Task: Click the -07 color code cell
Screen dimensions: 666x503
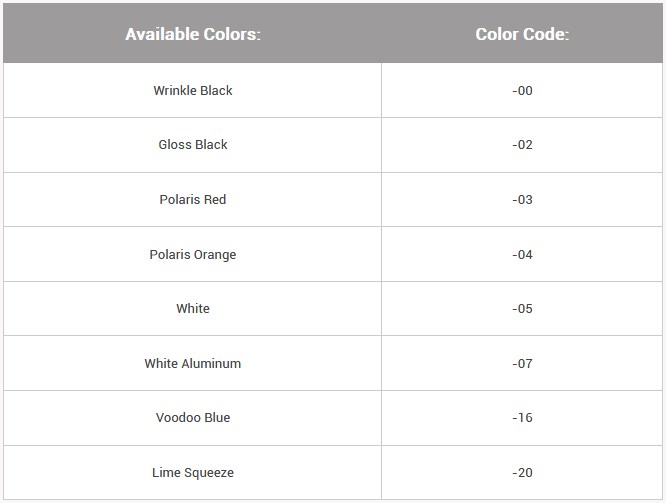Action: pos(522,364)
